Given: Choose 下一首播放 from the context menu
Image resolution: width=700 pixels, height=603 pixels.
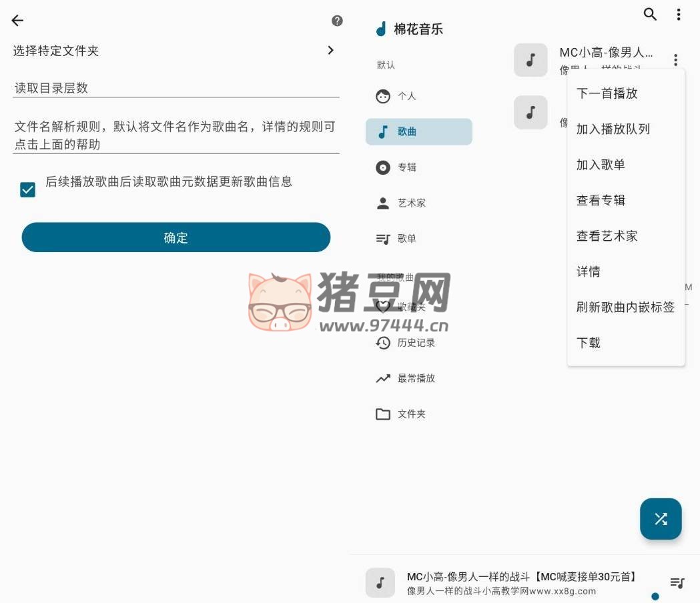Looking at the screenshot, I should (625, 93).
